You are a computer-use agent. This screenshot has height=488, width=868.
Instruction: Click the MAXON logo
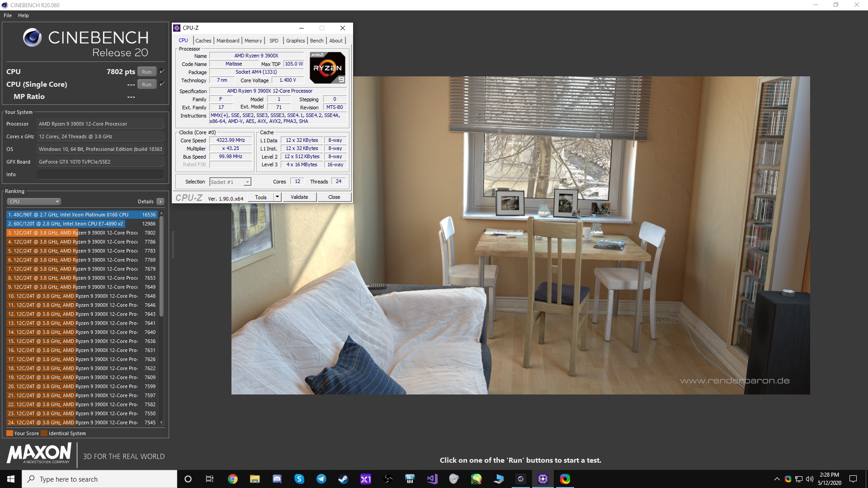pos(39,453)
